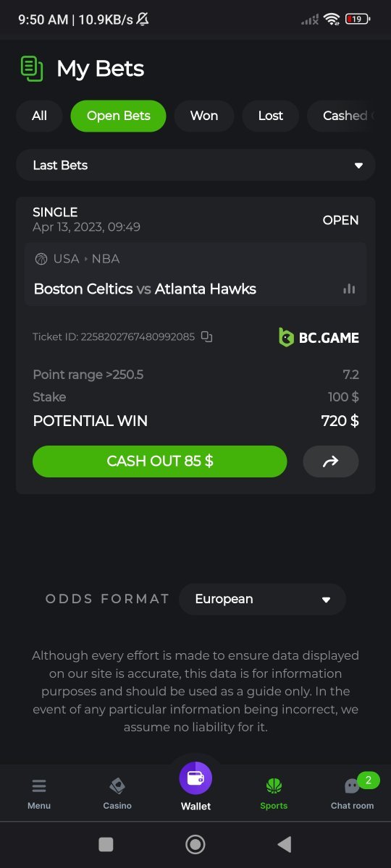The width and height of the screenshot is (391, 868).
Task: Tap the share arrow button
Action: [x=330, y=461]
